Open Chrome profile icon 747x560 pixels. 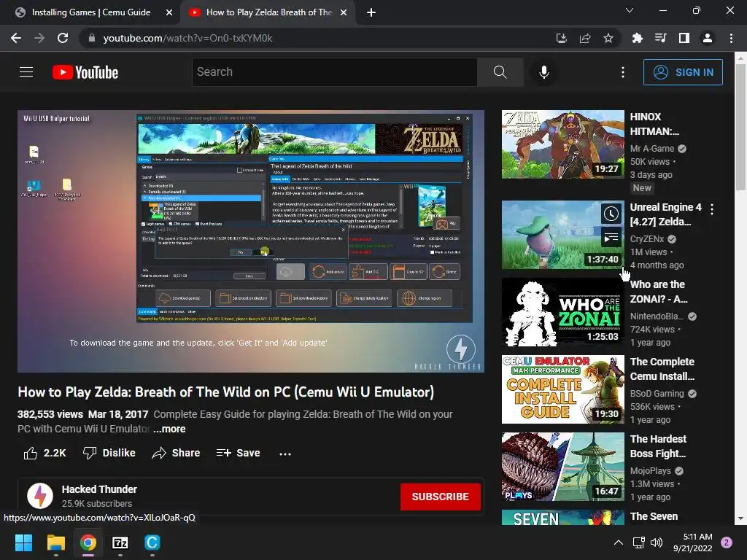(708, 38)
